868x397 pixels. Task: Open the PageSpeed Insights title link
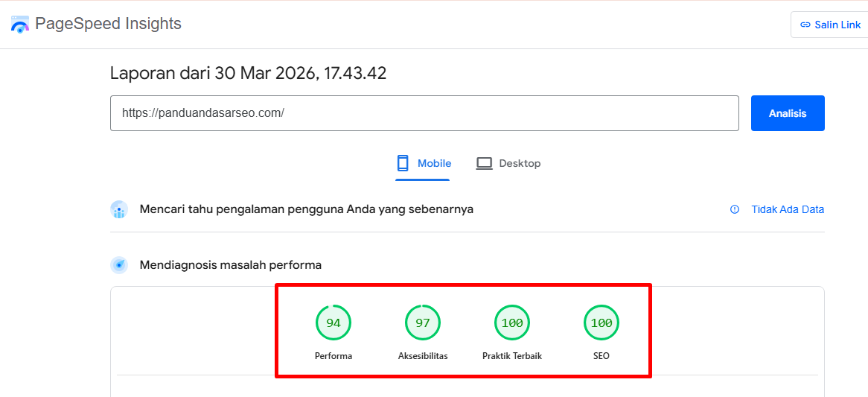coord(108,24)
